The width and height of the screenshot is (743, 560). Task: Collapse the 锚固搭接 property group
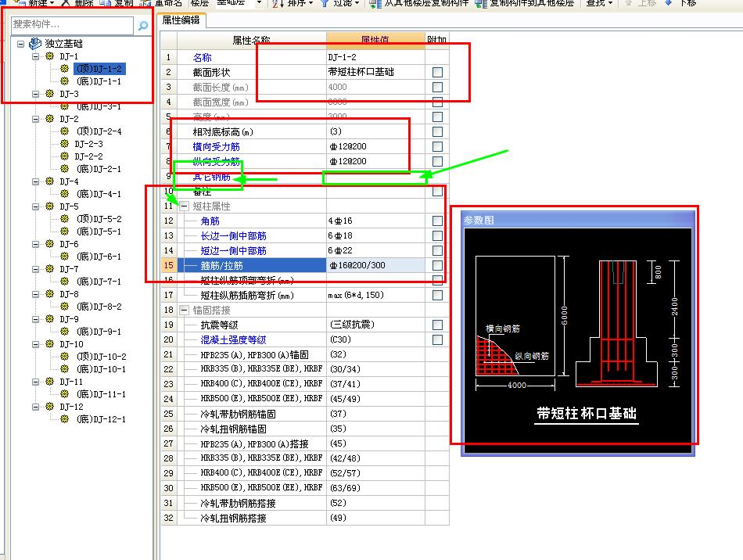pos(184,311)
